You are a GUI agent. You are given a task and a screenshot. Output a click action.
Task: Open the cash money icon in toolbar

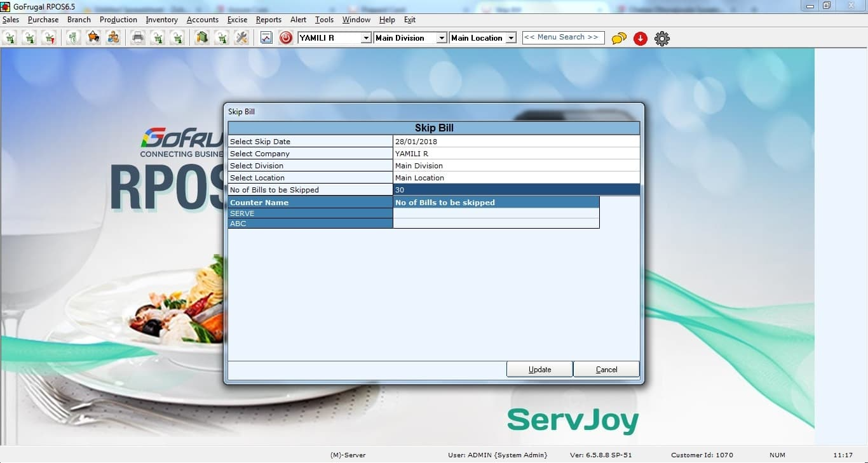pos(74,38)
